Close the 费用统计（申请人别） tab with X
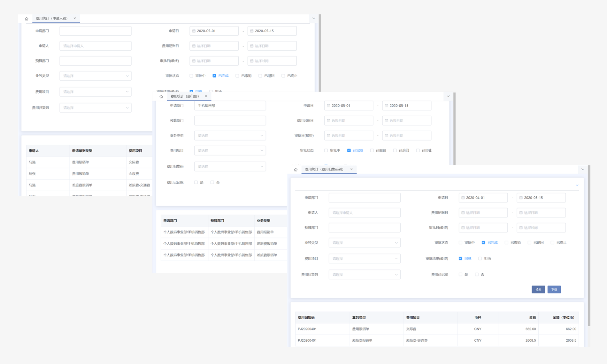Screen dimensions: 607x364 [x=75, y=19]
